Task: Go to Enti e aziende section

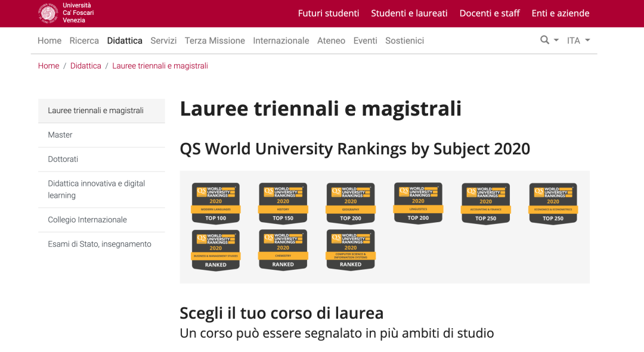Action: [560, 13]
